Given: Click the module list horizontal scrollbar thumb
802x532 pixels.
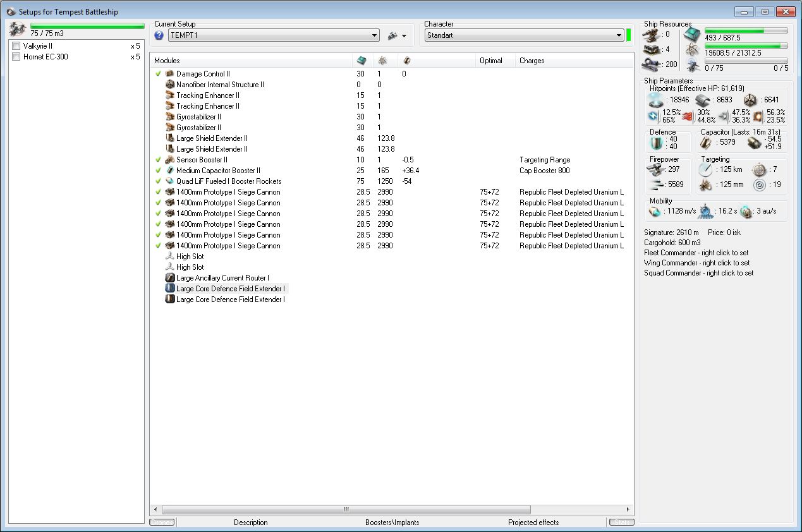Looking at the screenshot, I should (346, 509).
